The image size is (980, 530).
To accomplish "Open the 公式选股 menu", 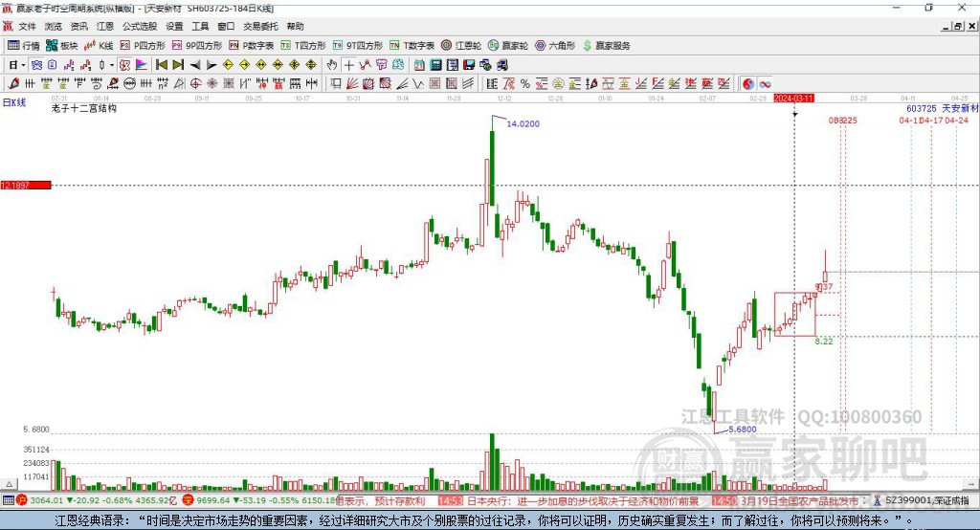I will tap(140, 26).
